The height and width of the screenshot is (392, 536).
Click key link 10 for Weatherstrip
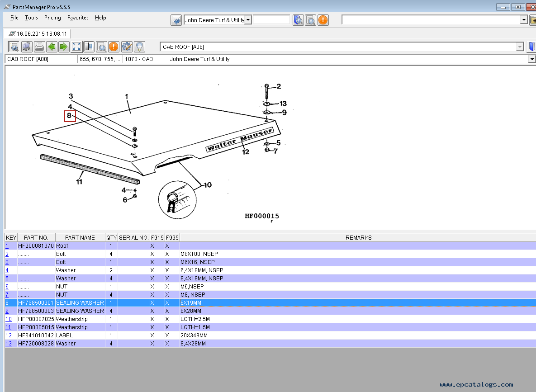(8, 319)
